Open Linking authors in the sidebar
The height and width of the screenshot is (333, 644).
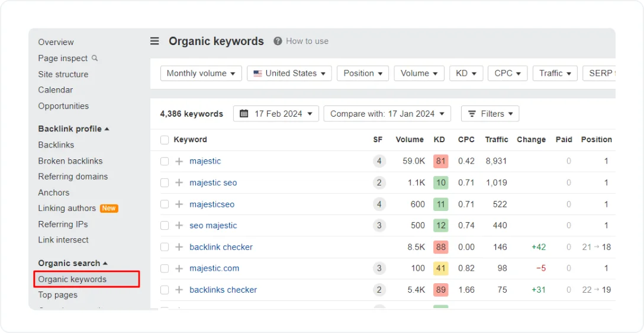[x=67, y=209]
